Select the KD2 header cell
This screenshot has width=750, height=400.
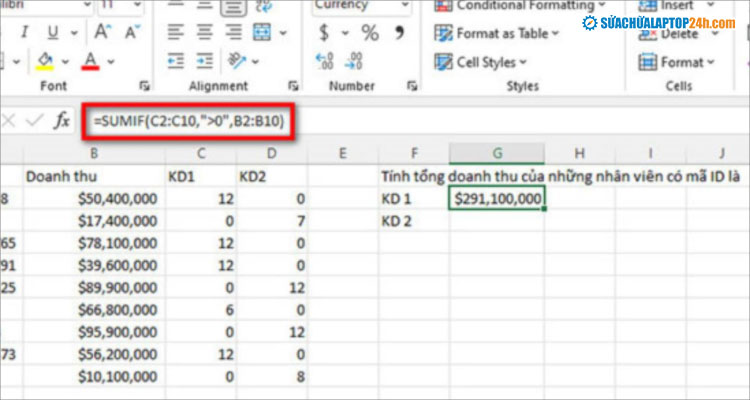(272, 177)
